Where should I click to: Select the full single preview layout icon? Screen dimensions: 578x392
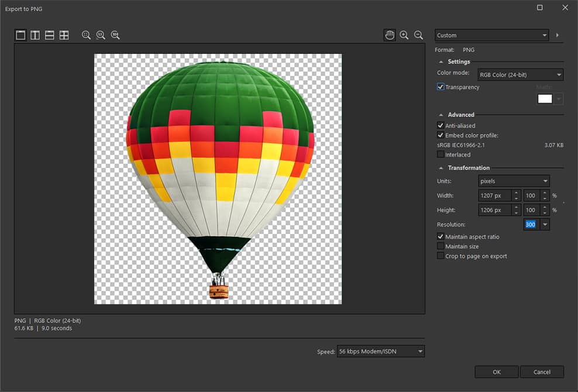pos(20,35)
